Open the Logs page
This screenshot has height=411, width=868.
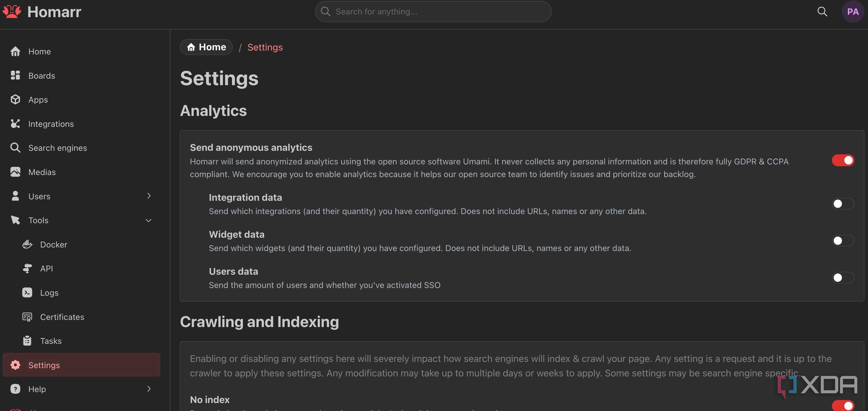pos(87,292)
